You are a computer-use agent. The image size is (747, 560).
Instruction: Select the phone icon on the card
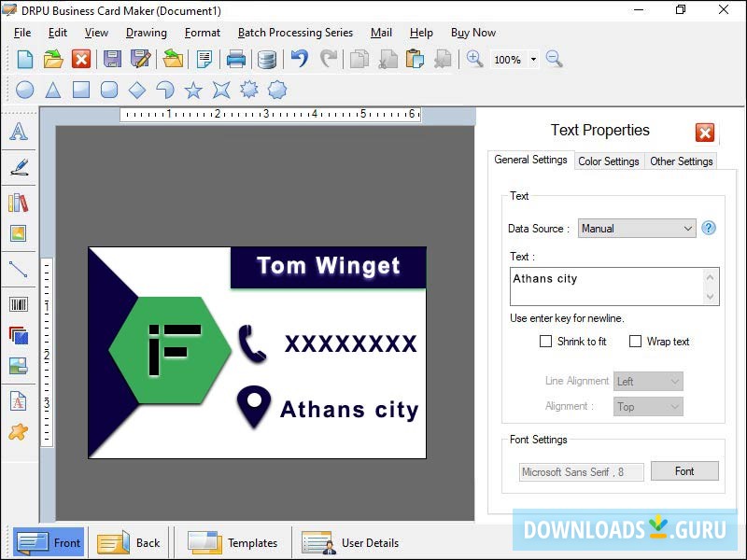point(252,343)
